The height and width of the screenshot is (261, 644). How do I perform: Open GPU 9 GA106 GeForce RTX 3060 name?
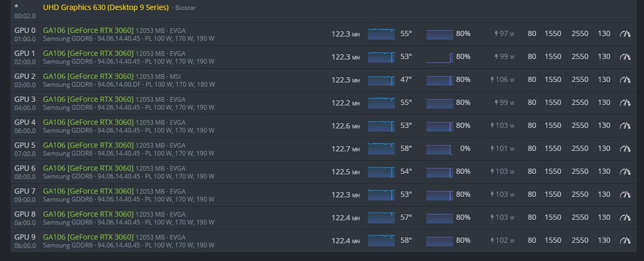point(88,237)
